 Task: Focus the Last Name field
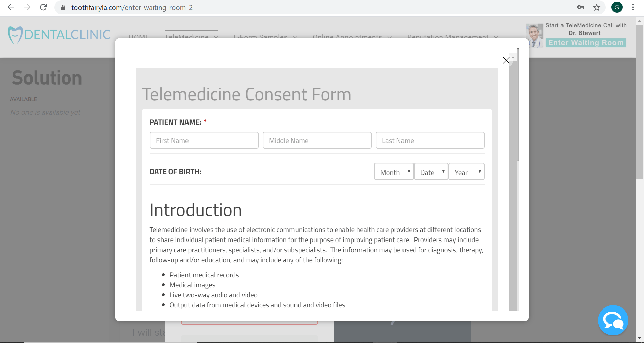click(430, 140)
